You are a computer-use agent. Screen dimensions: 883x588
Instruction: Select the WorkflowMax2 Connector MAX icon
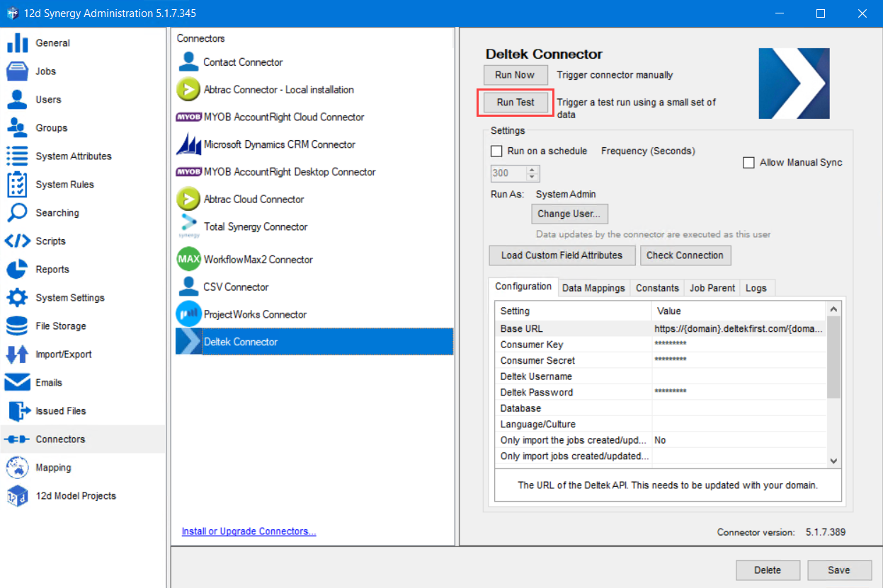click(188, 259)
